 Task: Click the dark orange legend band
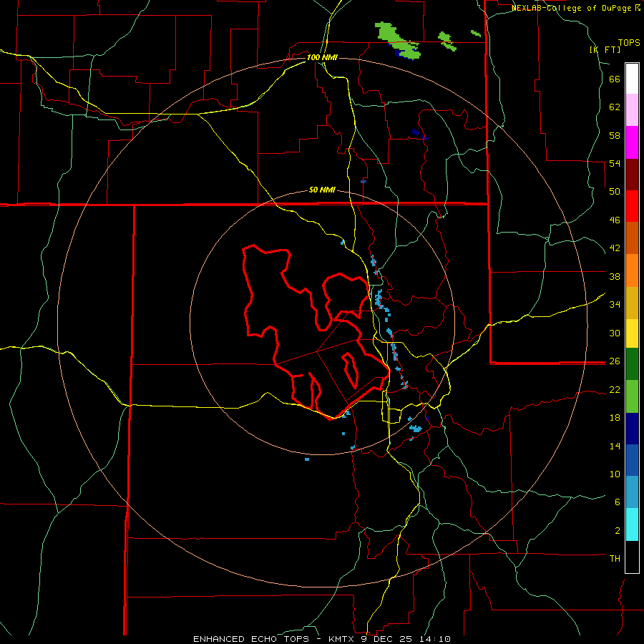pos(632,238)
